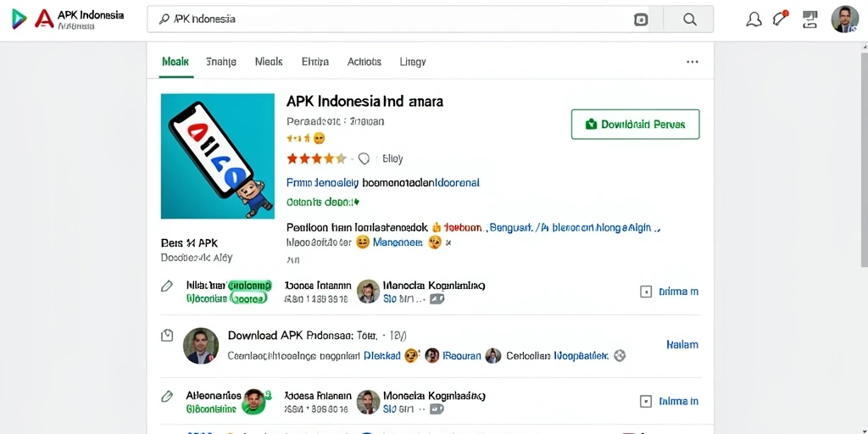Click the green Oetonits deen link
The image size is (868, 434).
point(323,202)
